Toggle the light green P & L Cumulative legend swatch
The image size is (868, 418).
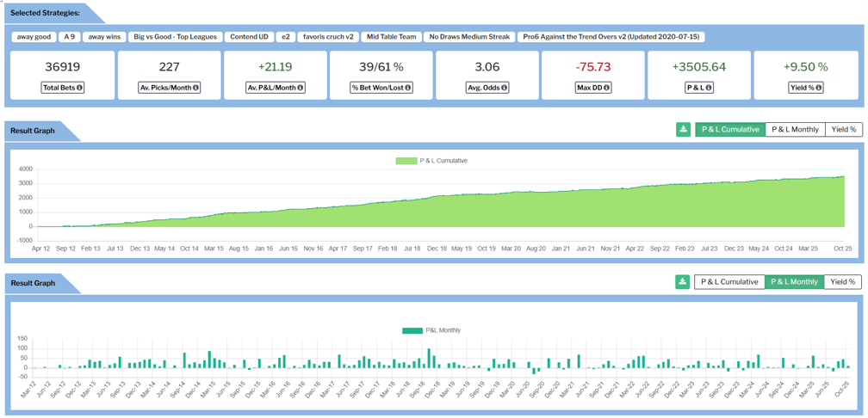point(406,161)
